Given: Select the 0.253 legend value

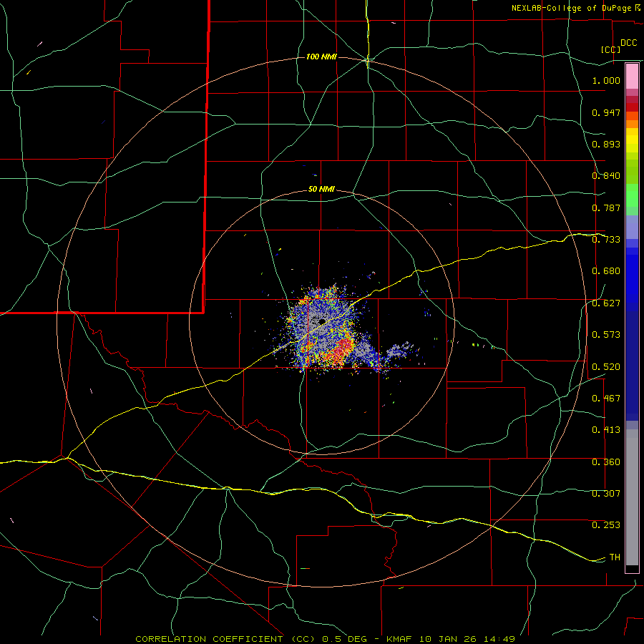Looking at the screenshot, I should 606,525.
